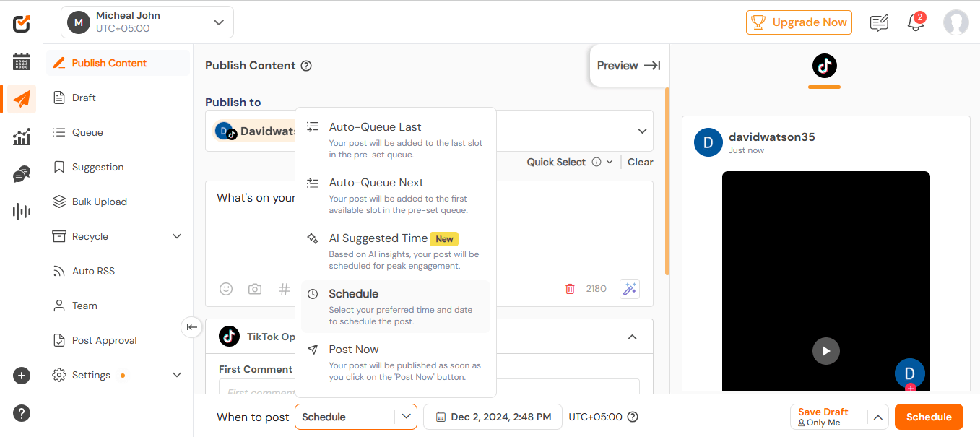The height and width of the screenshot is (437, 980).
Task: Click the hashtag icon in editor
Action: click(x=284, y=289)
